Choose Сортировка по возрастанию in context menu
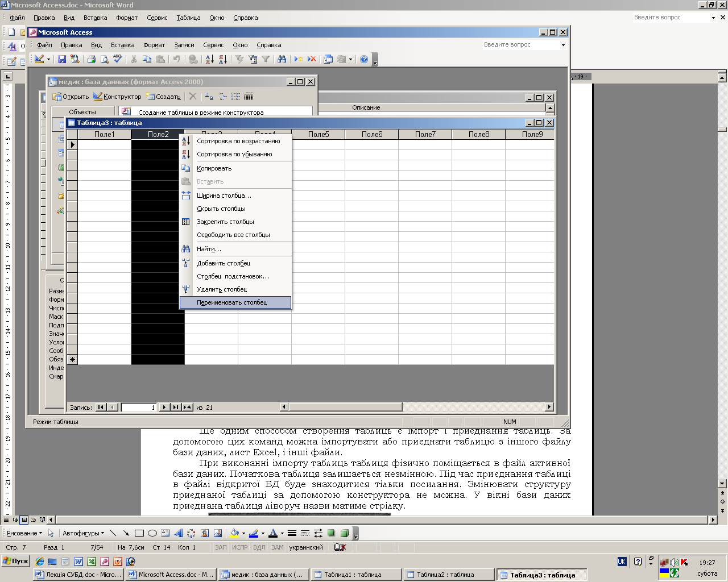This screenshot has height=582, width=728. (x=235, y=141)
